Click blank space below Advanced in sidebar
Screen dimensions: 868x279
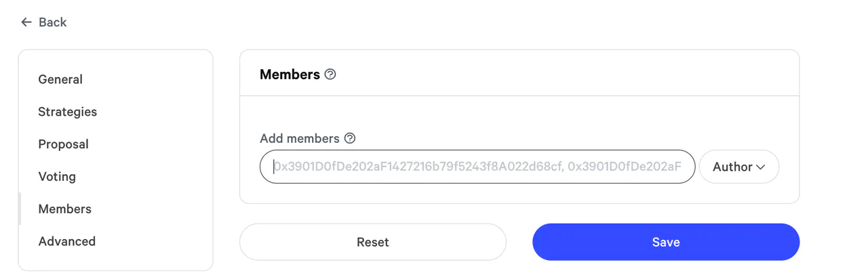[115, 261]
